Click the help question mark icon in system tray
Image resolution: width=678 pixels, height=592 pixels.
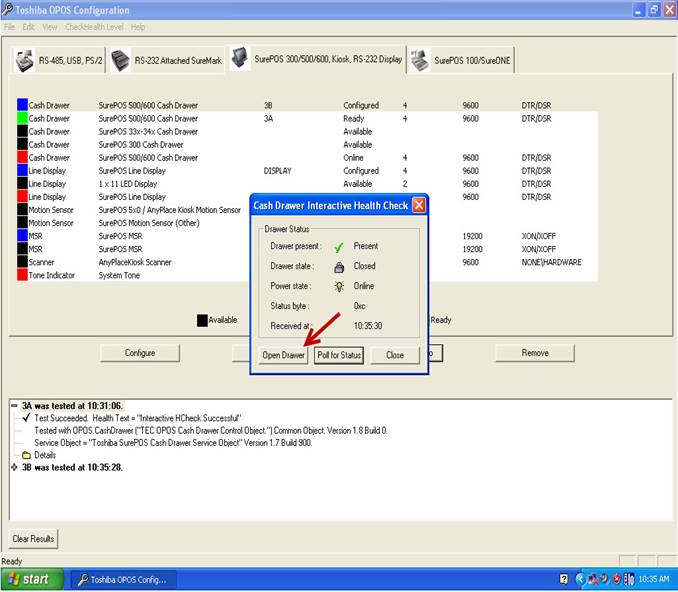[x=565, y=579]
